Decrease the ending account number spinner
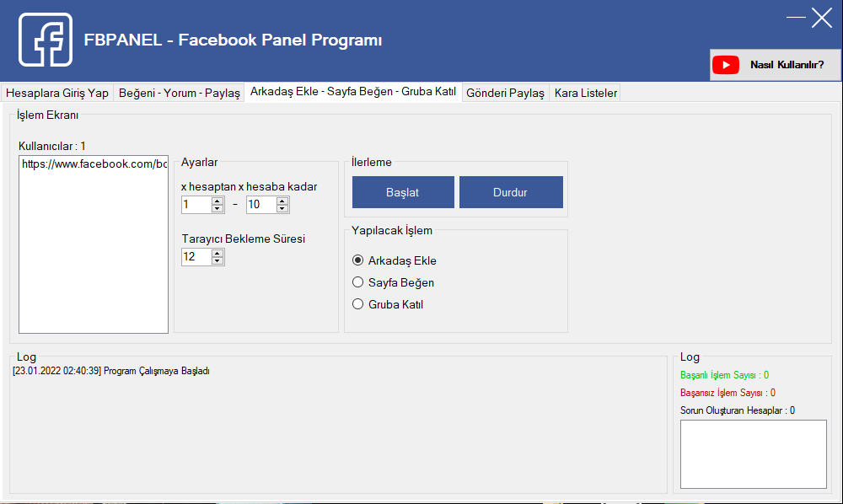 point(282,208)
